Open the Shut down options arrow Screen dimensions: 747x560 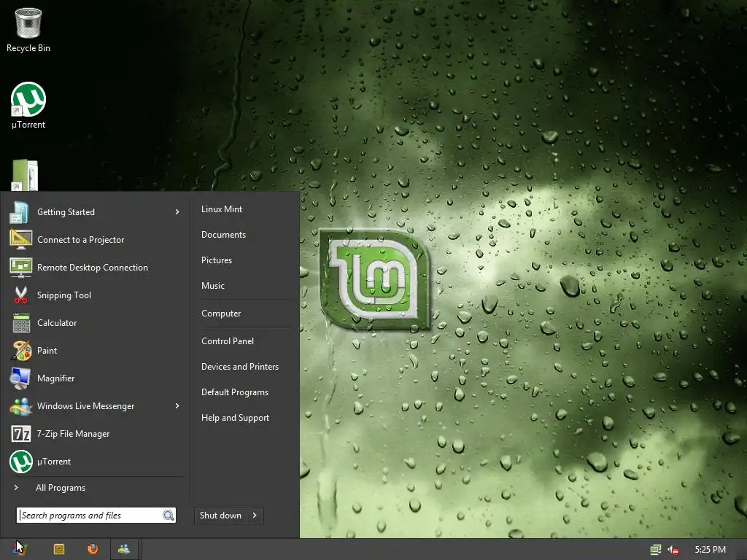coord(255,516)
